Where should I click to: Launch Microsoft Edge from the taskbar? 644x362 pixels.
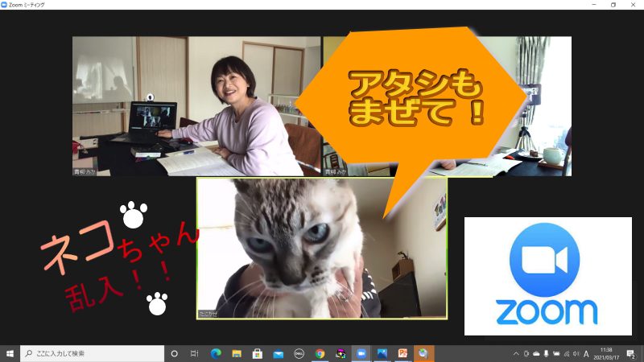216,353
